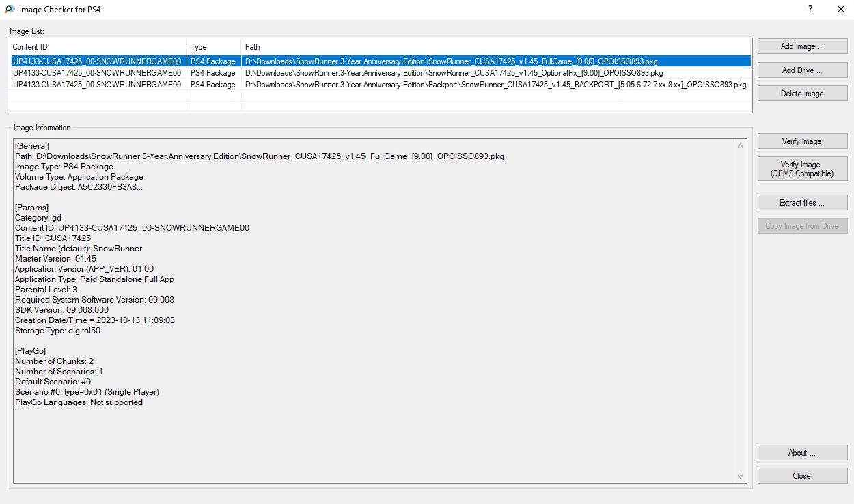Click Application Type: Paid Standalone Full App line
Image resolution: width=854 pixels, height=504 pixels.
point(94,279)
